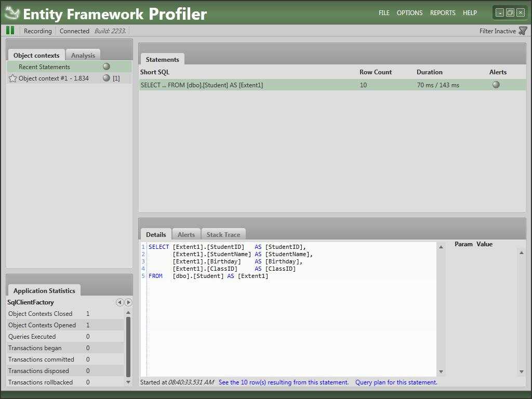Image resolution: width=532 pixels, height=399 pixels.
Task: Sort by the Short SQL column header
Action: tap(155, 72)
